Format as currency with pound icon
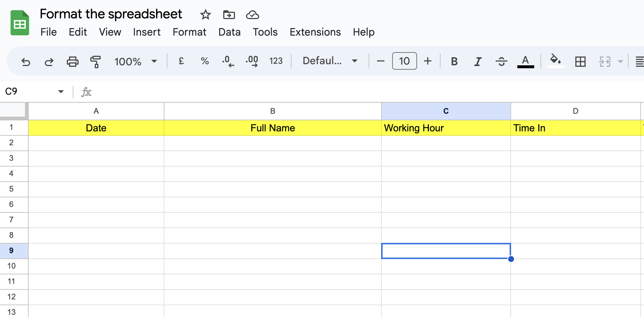This screenshot has height=317, width=644. [181, 61]
